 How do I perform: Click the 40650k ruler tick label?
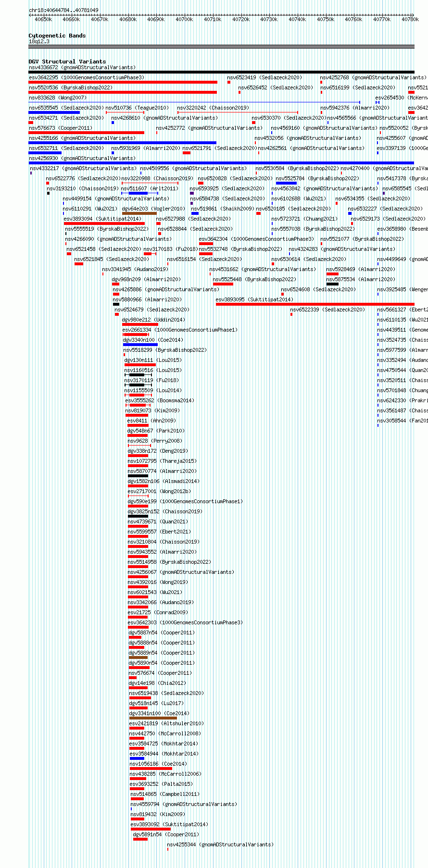tap(43, 19)
